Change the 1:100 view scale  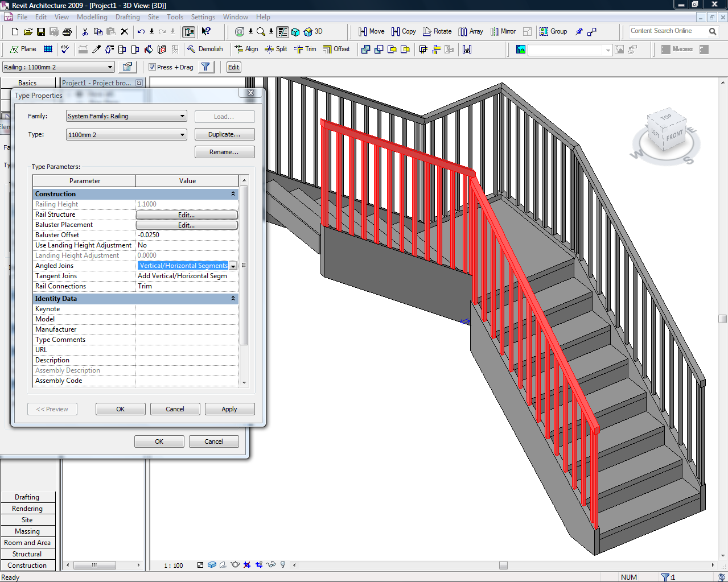tap(173, 564)
